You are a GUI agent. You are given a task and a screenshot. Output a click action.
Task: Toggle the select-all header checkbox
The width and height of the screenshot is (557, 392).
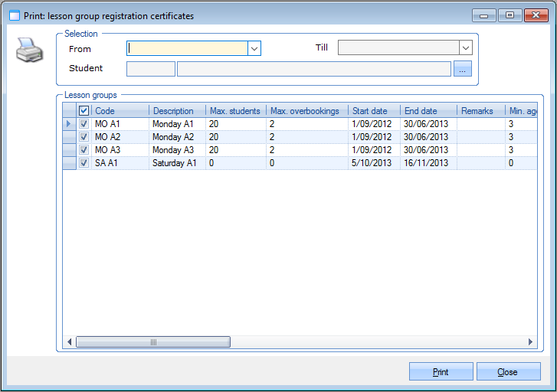point(84,111)
